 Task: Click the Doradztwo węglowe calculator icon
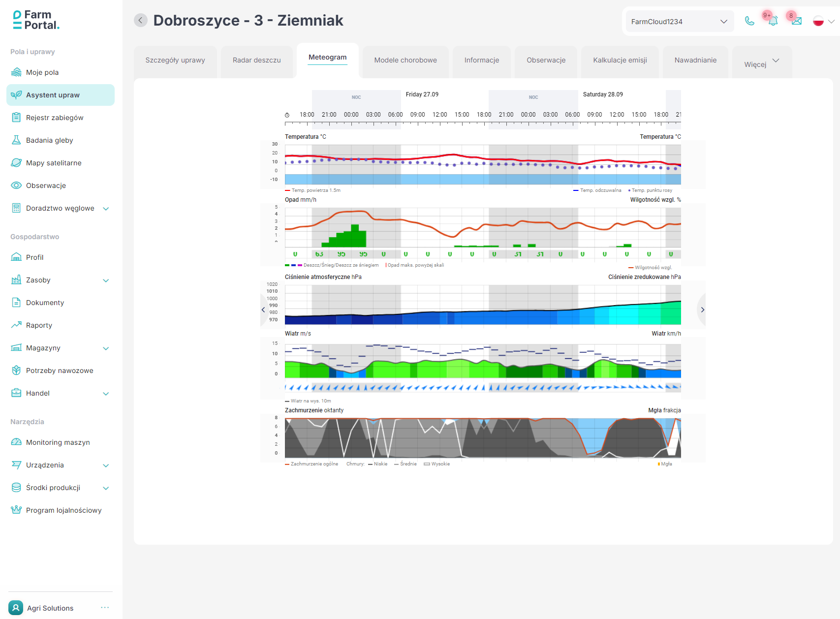tap(16, 208)
